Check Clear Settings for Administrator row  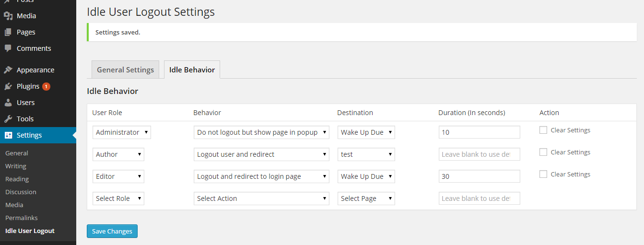(543, 130)
